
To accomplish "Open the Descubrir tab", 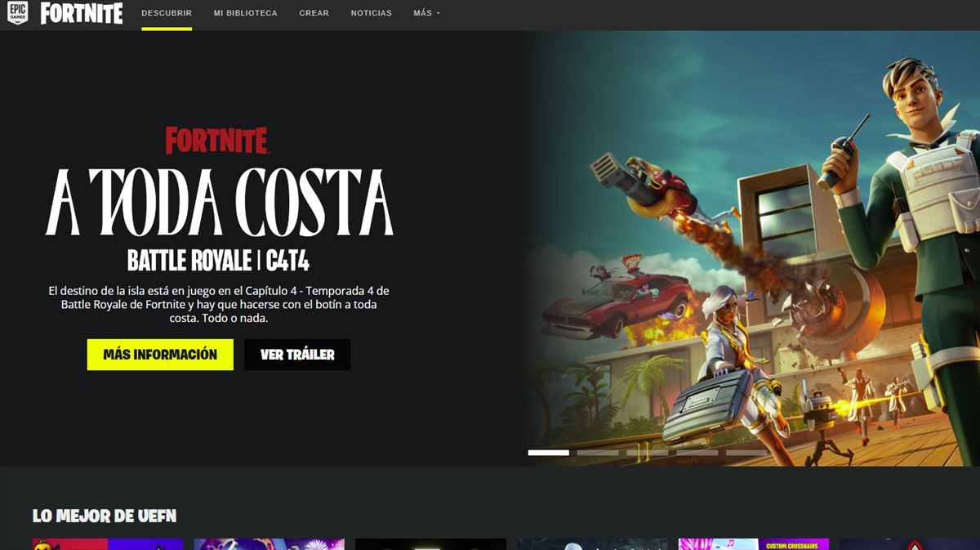I will pyautogui.click(x=167, y=14).
